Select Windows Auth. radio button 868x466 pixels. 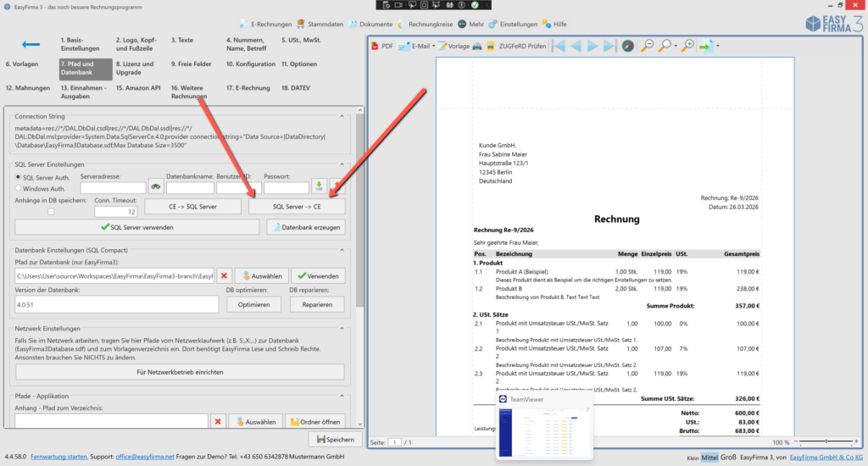point(19,188)
